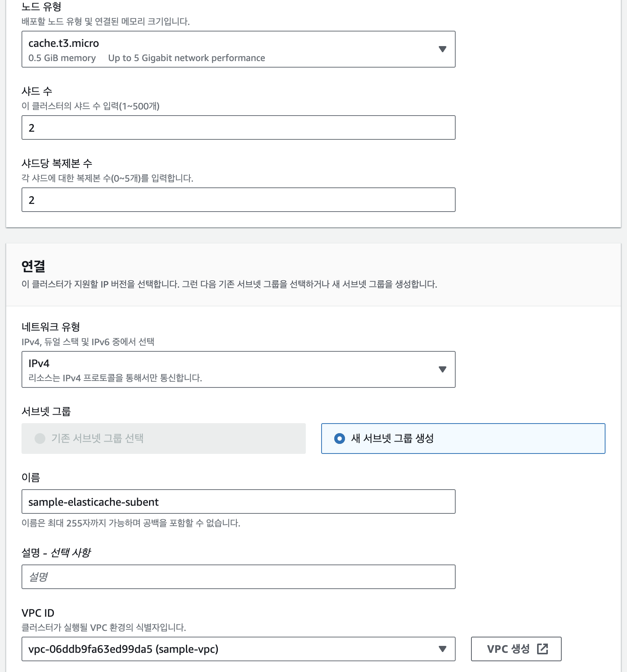Viewport: 627px width, 672px height.
Task: Click the VPC 생성 button text
Action: point(508,649)
